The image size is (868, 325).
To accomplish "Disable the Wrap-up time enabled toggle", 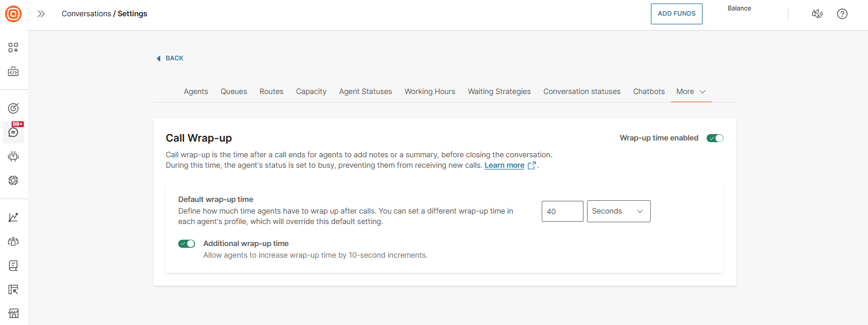I will click(715, 138).
